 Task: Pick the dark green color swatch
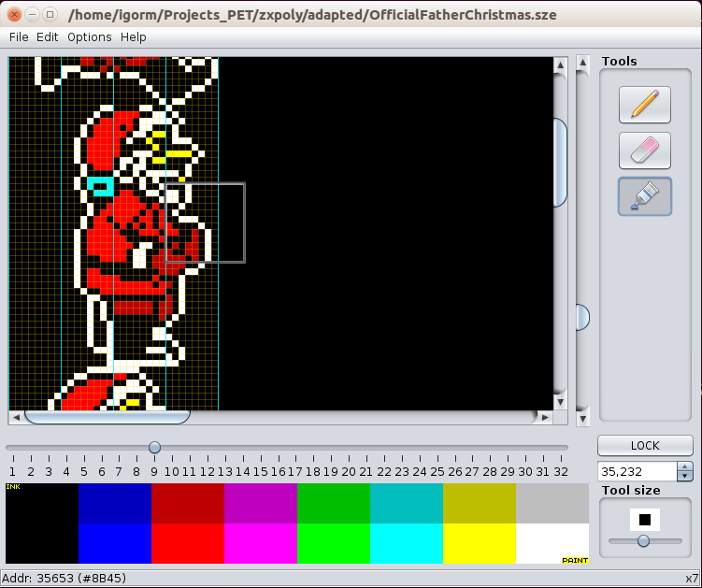[334, 503]
